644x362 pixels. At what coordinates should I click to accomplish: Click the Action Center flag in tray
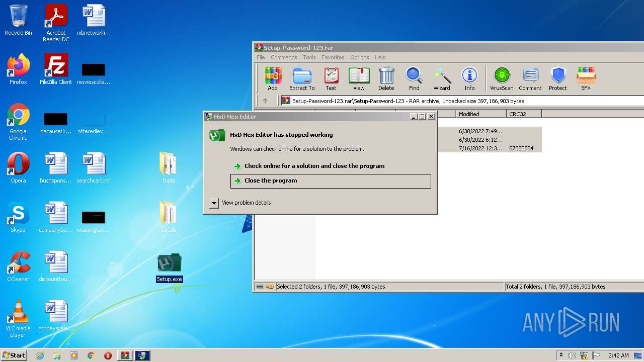coord(597,355)
